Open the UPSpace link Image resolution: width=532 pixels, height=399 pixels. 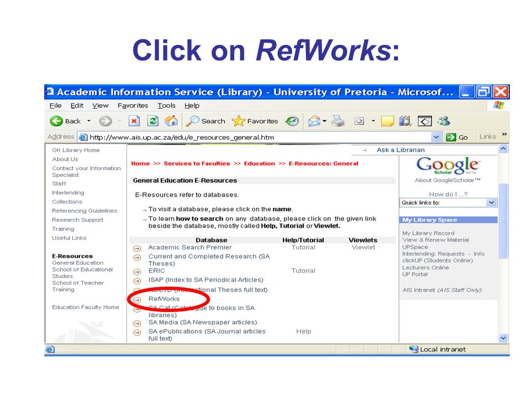point(415,247)
